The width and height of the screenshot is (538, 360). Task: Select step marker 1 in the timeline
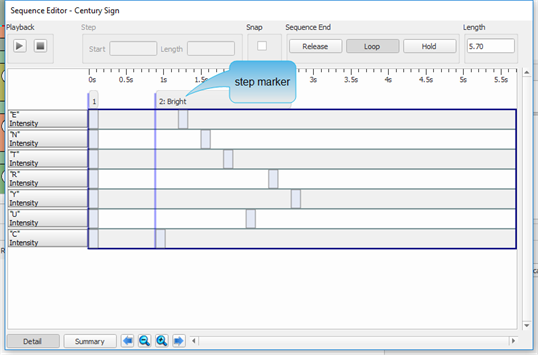[93, 101]
